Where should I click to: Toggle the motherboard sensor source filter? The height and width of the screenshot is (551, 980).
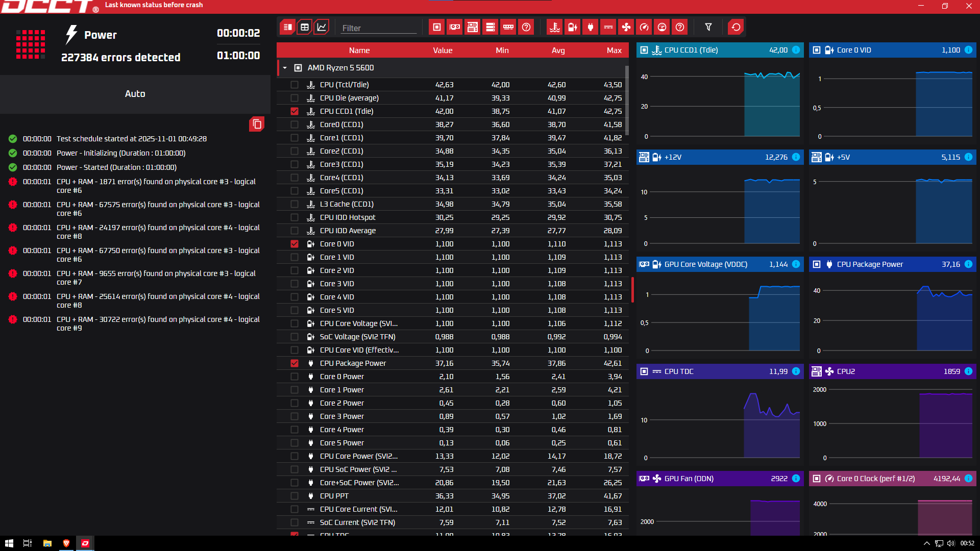[x=473, y=27]
